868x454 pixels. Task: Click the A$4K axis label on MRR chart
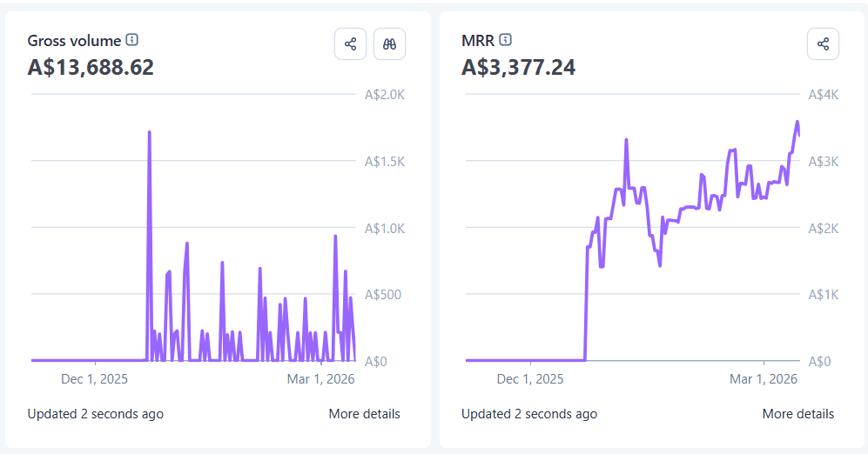coord(824,95)
